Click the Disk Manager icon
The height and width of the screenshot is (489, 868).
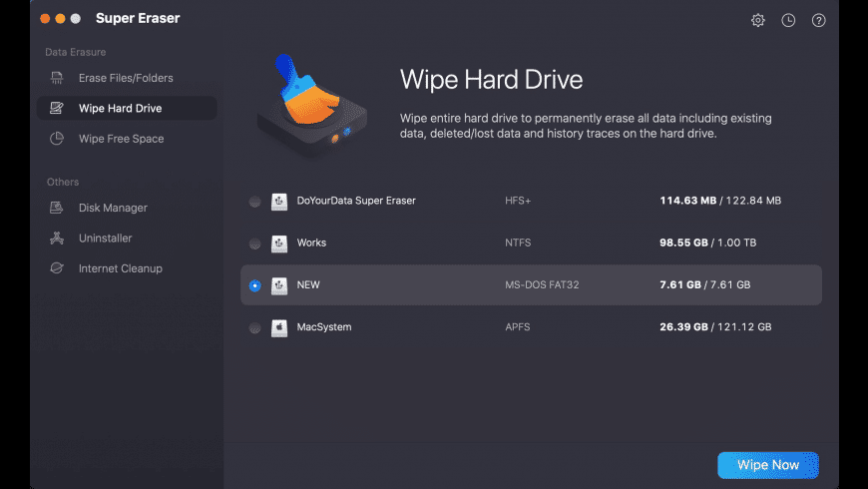tap(57, 208)
